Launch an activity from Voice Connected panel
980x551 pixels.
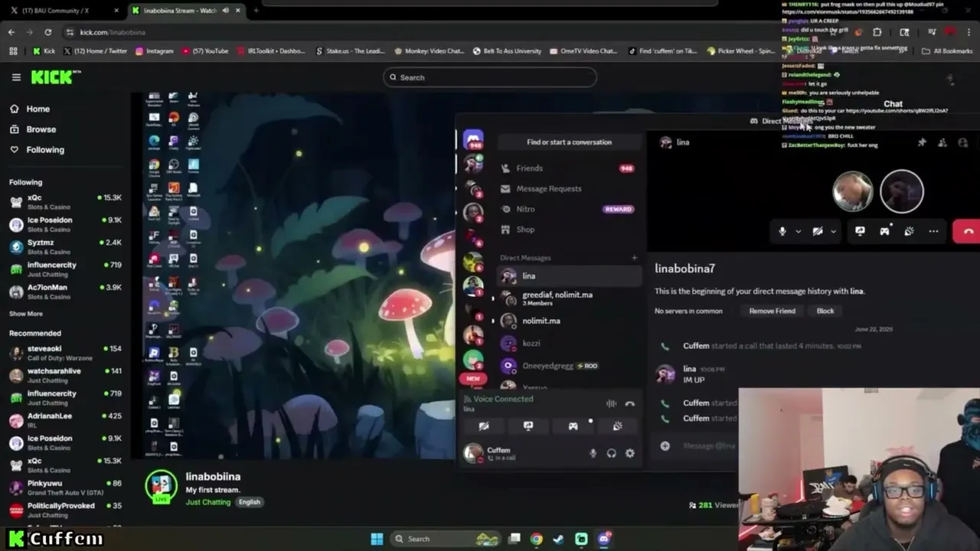(x=573, y=426)
